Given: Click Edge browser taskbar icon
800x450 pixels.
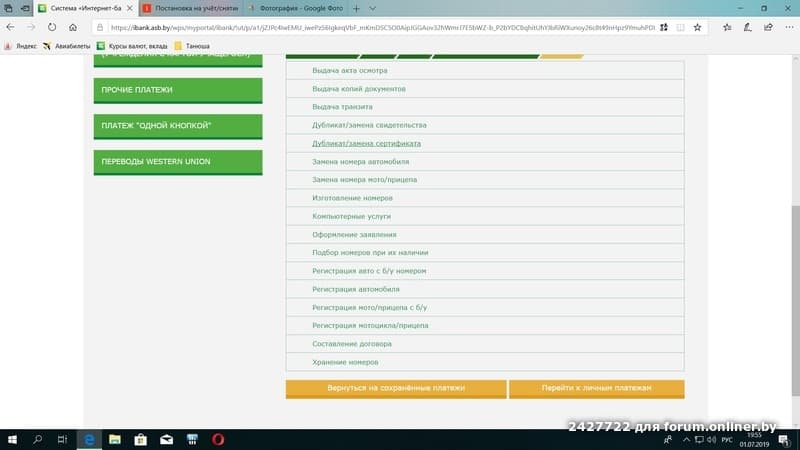Looking at the screenshot, I should (x=89, y=439).
